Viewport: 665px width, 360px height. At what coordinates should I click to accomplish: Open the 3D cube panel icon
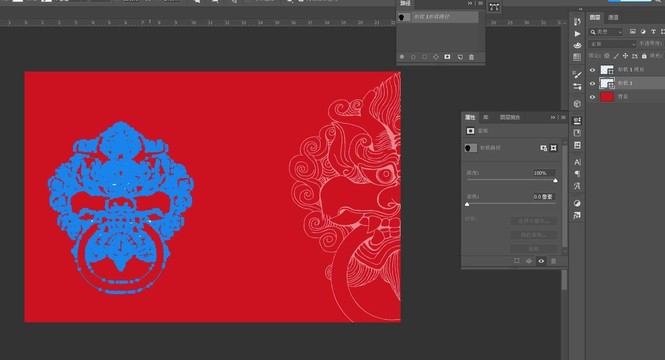(577, 104)
